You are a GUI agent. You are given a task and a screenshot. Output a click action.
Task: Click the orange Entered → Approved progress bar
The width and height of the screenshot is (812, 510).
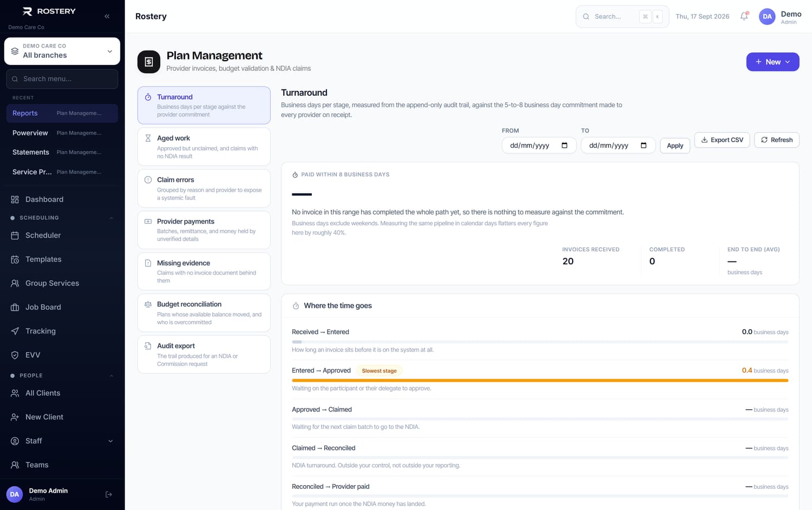pos(540,381)
